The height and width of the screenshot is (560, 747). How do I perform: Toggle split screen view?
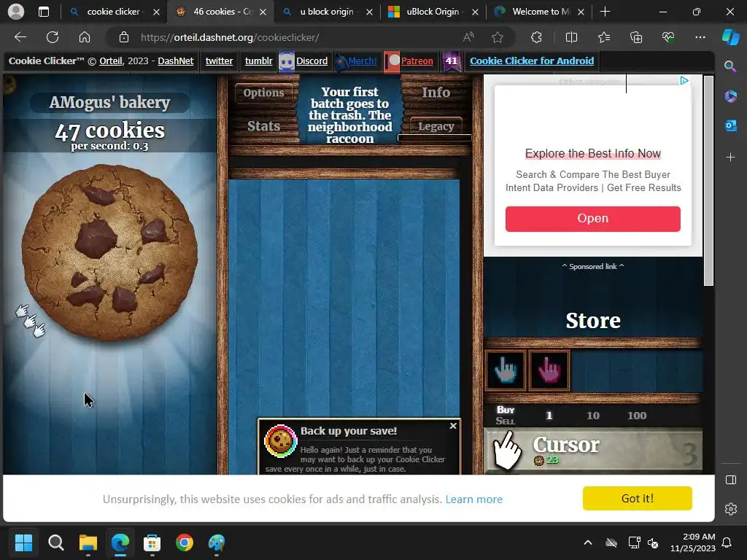571,37
